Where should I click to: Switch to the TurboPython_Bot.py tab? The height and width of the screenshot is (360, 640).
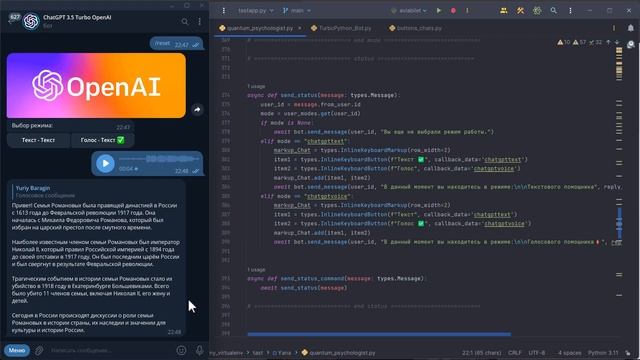click(341, 28)
